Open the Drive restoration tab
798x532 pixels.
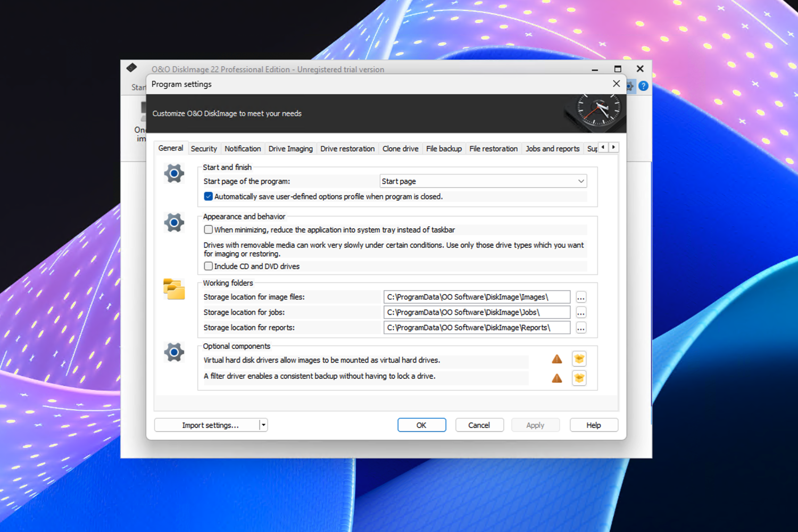click(347, 149)
